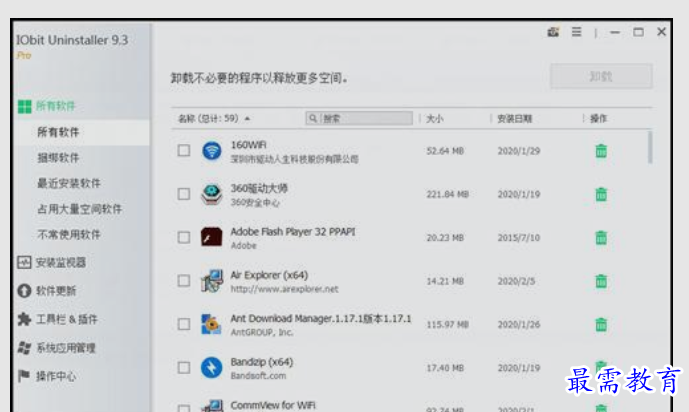Click the CommView for WiFi app icon

[212, 406]
